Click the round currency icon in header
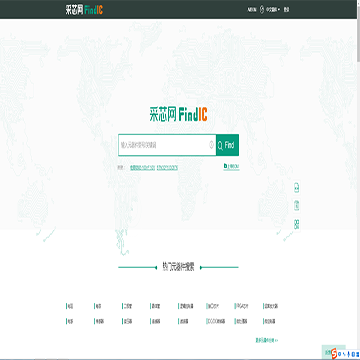This screenshot has height=360, width=360. [262, 10]
